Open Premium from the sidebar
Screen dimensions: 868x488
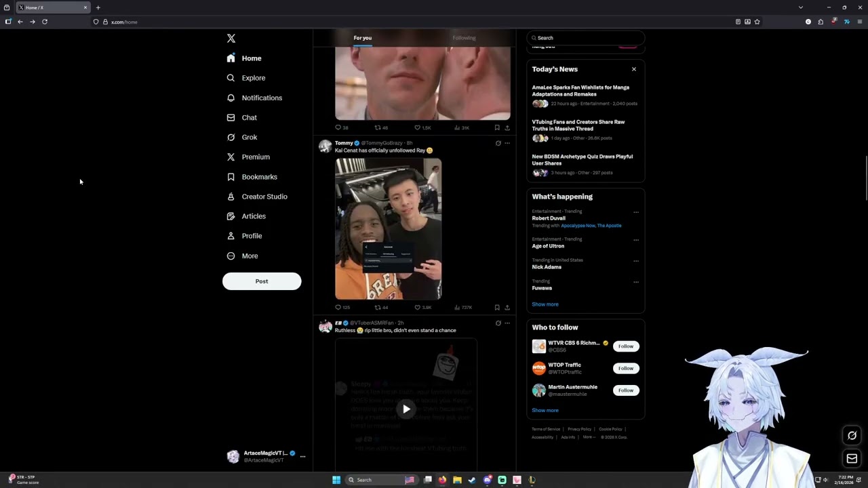pyautogui.click(x=248, y=157)
